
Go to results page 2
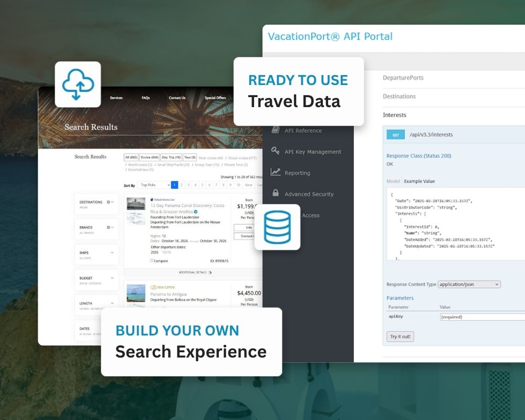click(x=182, y=185)
